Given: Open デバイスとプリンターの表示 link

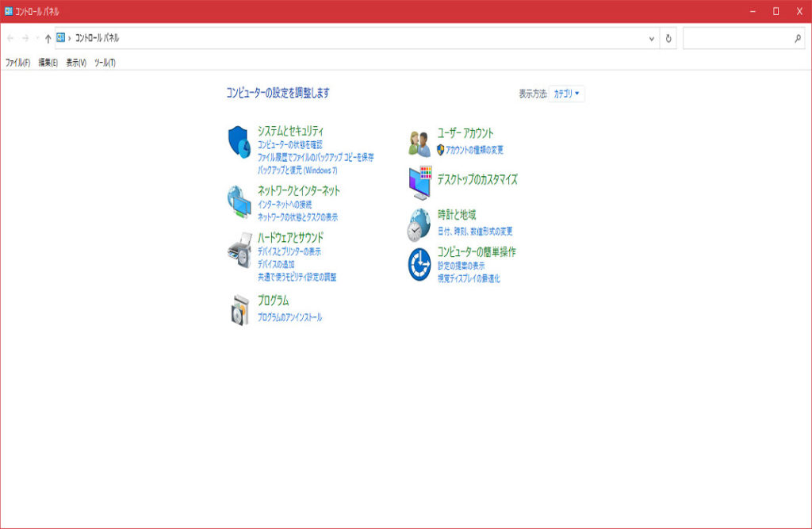Looking at the screenshot, I should [x=289, y=251].
